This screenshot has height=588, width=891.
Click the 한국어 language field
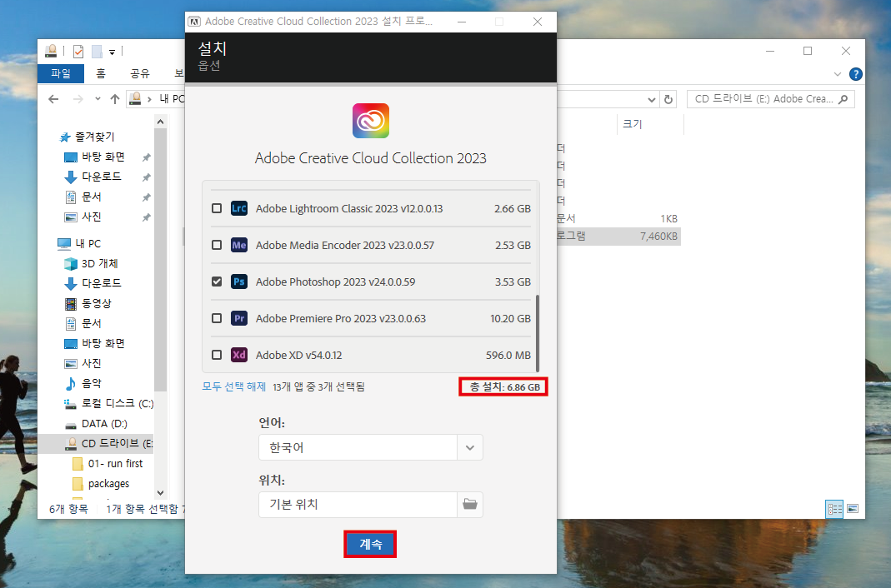358,447
